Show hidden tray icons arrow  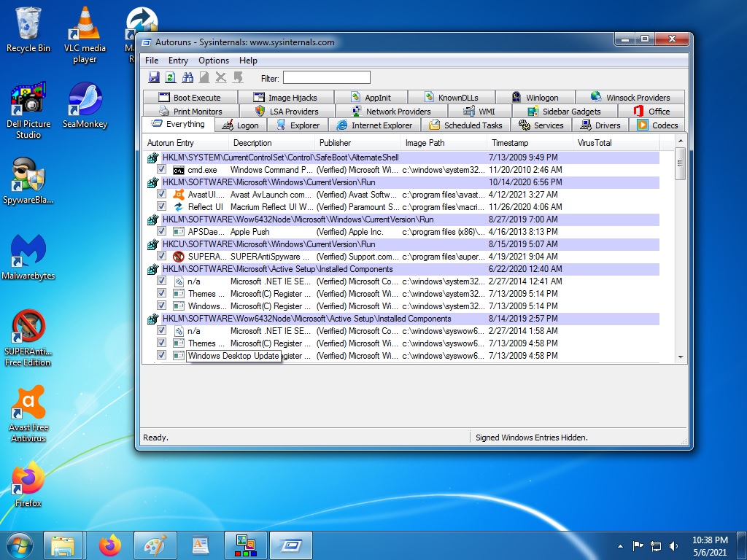tap(620, 546)
